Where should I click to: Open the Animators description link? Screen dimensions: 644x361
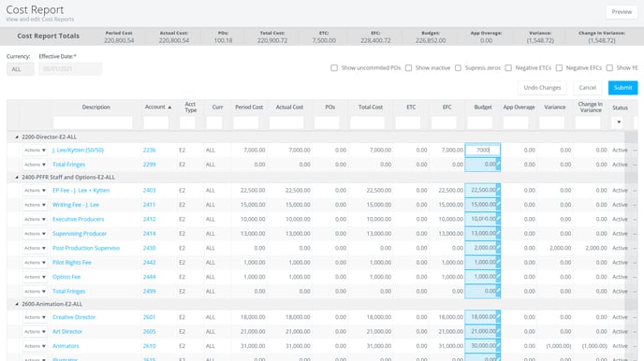coord(66,346)
